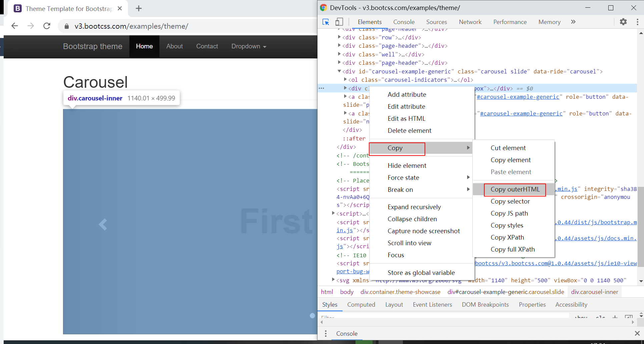Image resolution: width=644 pixels, height=344 pixels.
Task: Open the Event Listeners tab
Action: point(433,305)
